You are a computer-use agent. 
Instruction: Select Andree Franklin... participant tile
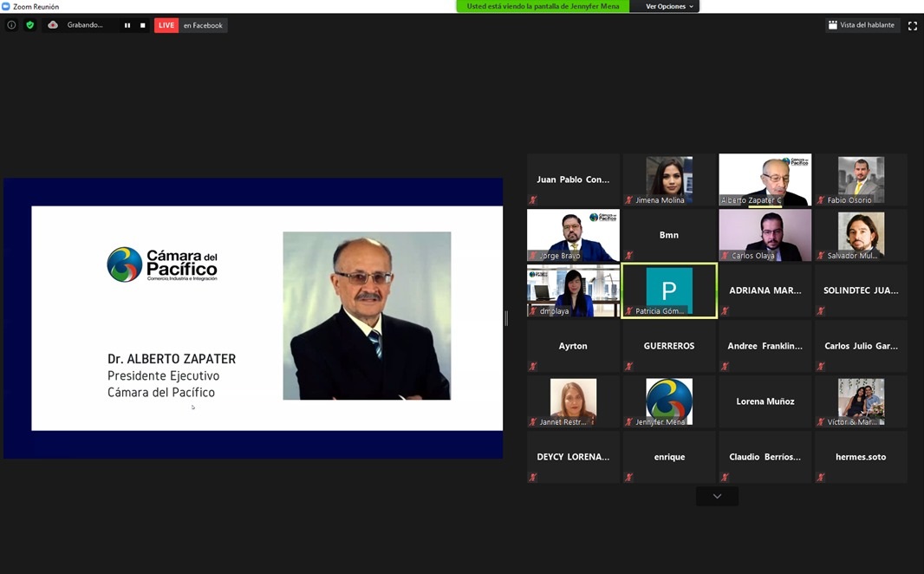pos(765,346)
